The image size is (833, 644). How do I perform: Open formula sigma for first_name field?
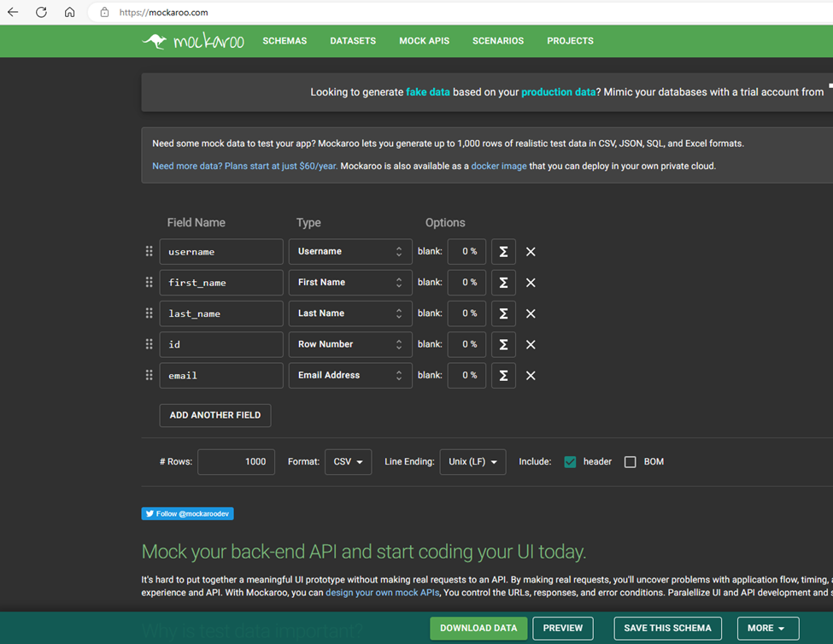503,282
